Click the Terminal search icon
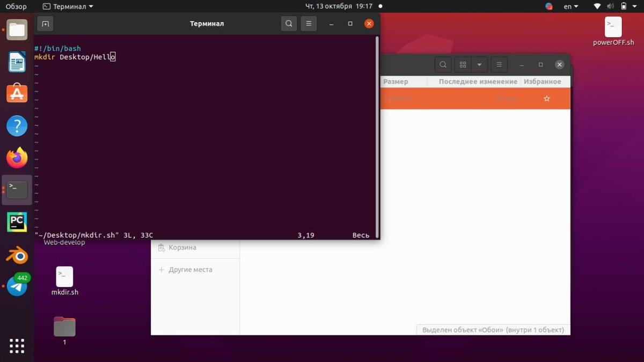644x362 pixels. (x=289, y=24)
